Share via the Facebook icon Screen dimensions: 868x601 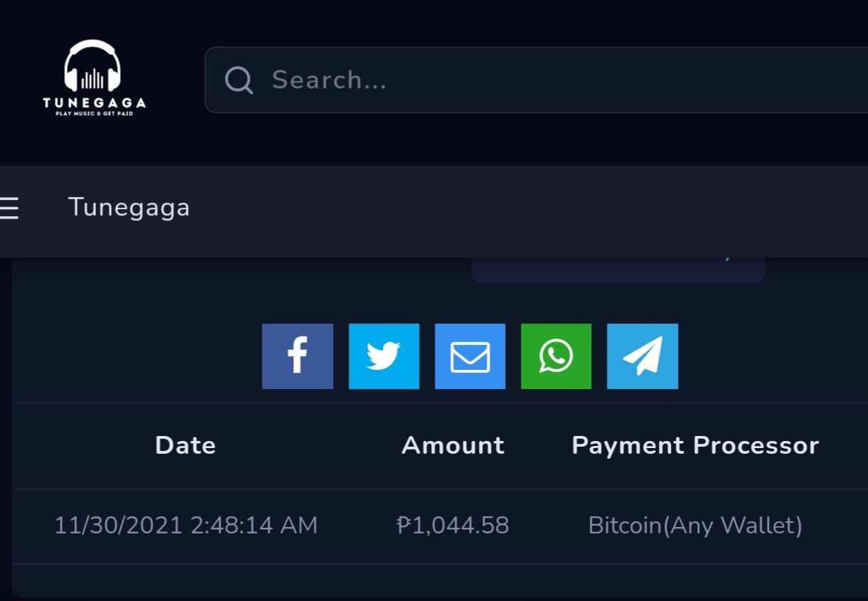pyautogui.click(x=297, y=356)
